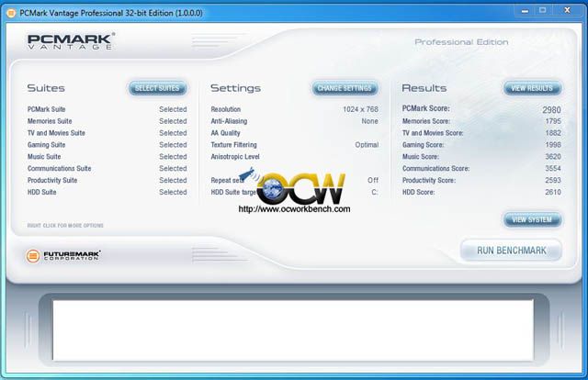Image resolution: width=588 pixels, height=380 pixels.
Task: Click the Gaming Score value 1998
Action: (553, 145)
